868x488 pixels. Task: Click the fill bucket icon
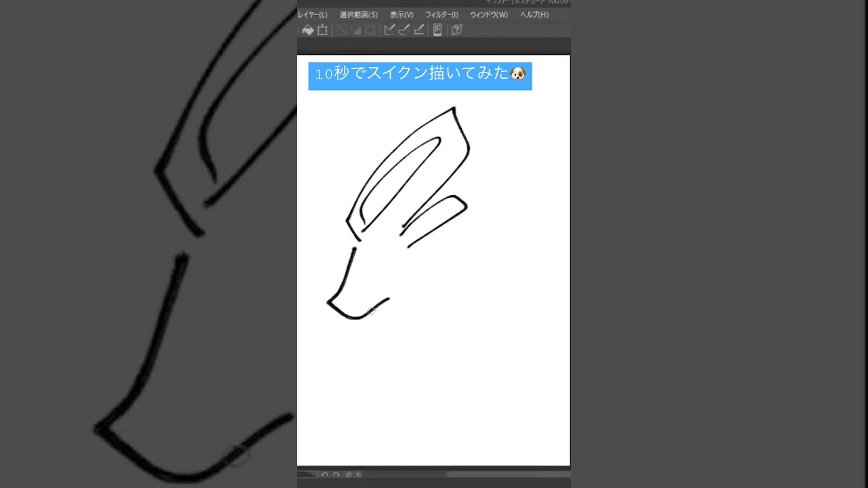(x=308, y=30)
